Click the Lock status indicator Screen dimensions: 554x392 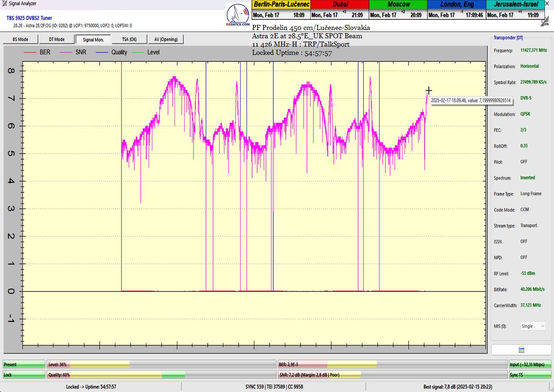point(24,375)
